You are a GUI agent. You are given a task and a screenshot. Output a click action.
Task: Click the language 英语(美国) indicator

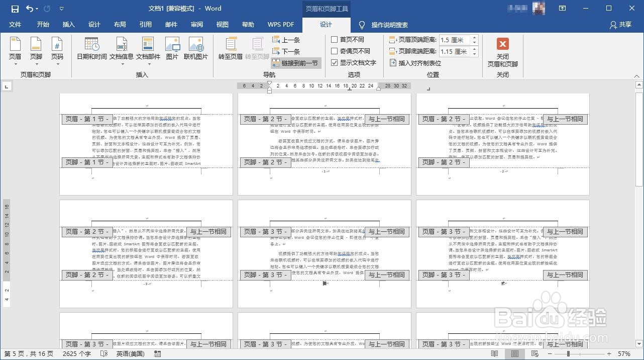pyautogui.click(x=131, y=354)
